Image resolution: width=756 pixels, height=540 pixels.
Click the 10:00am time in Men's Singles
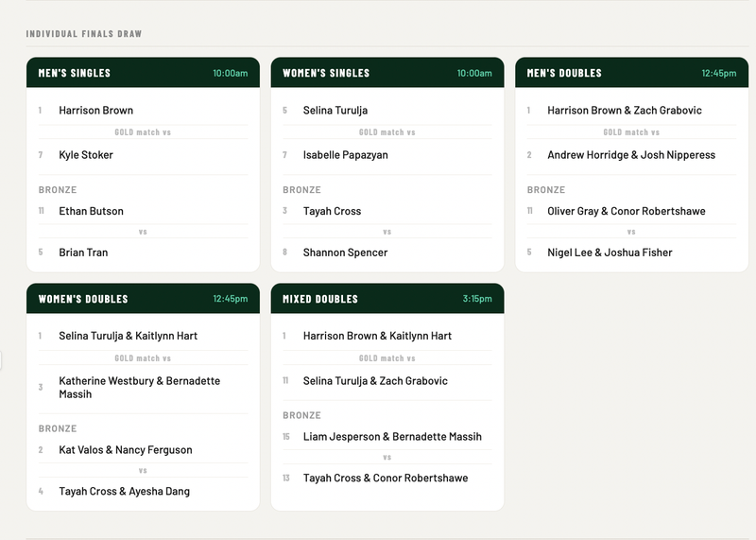(x=230, y=74)
